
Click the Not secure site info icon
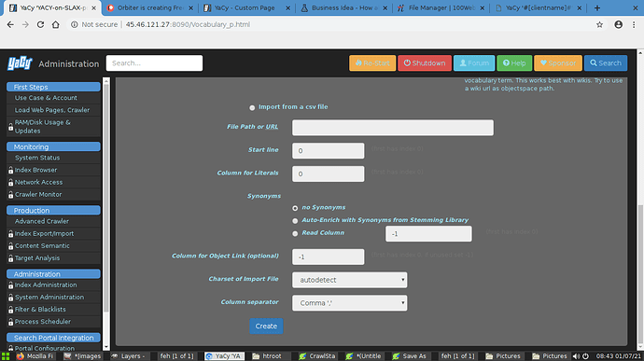(75, 24)
